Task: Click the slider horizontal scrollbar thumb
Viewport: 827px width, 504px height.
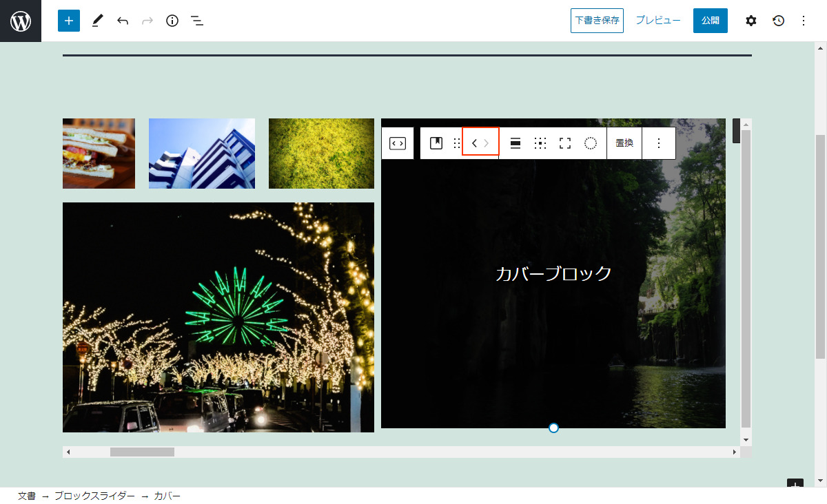Action: coord(142,452)
